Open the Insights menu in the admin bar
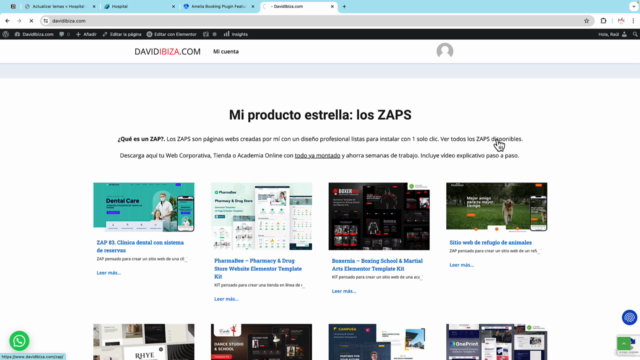This screenshot has height=360, width=640. pos(236,34)
